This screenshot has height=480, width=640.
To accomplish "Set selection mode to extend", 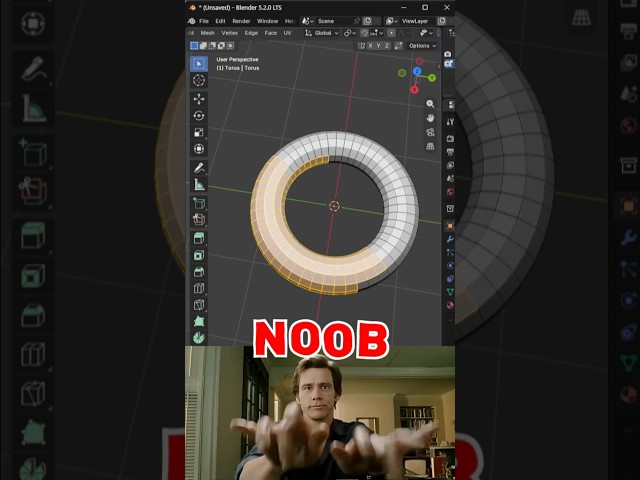I will click(x=203, y=46).
